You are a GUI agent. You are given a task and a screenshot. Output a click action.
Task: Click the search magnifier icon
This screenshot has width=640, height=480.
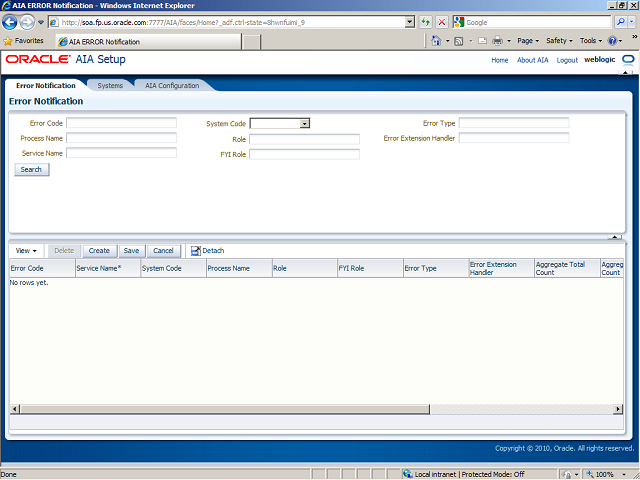tap(620, 22)
